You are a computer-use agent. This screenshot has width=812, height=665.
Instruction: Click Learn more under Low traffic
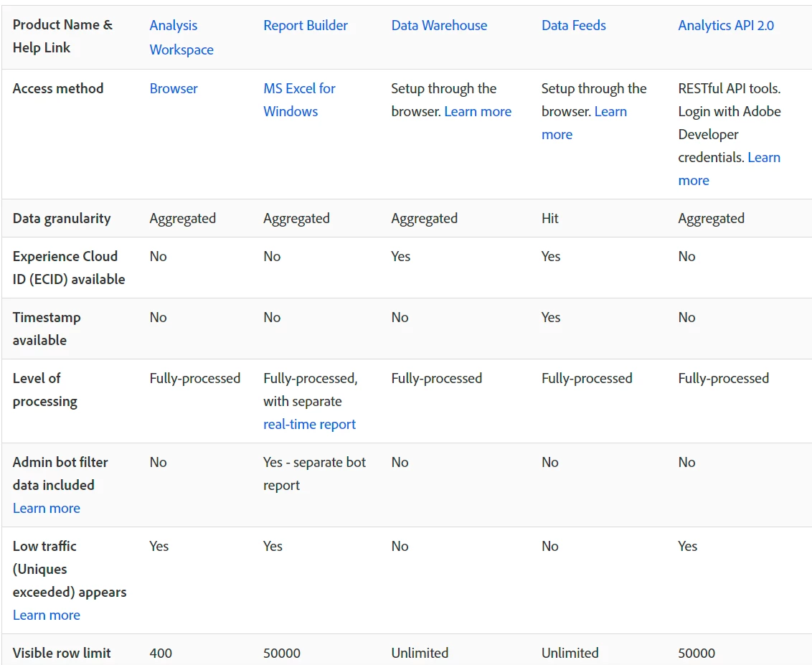pos(47,615)
